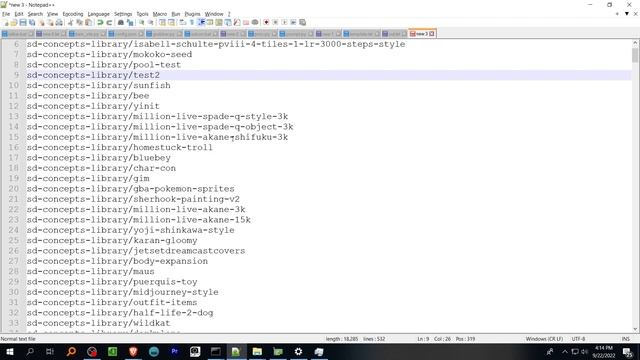The height and width of the screenshot is (360, 640).
Task: Create a new document with the New toolbar icon
Action: [5, 22]
